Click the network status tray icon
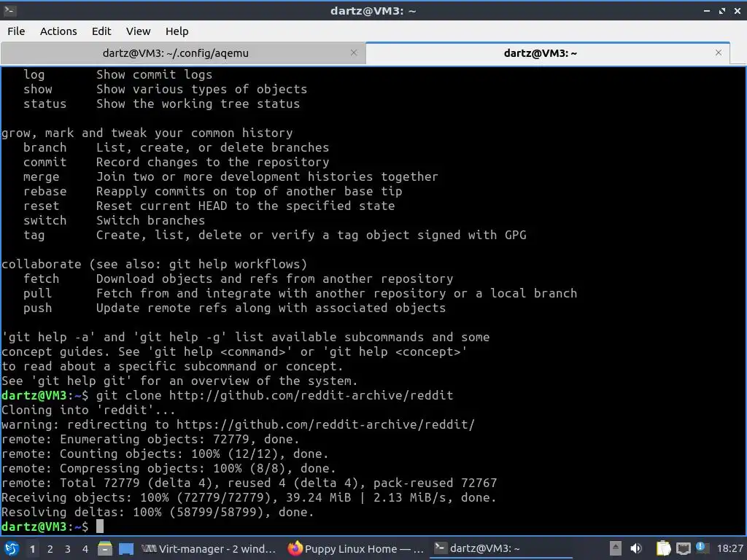747x560 pixels. click(683, 548)
